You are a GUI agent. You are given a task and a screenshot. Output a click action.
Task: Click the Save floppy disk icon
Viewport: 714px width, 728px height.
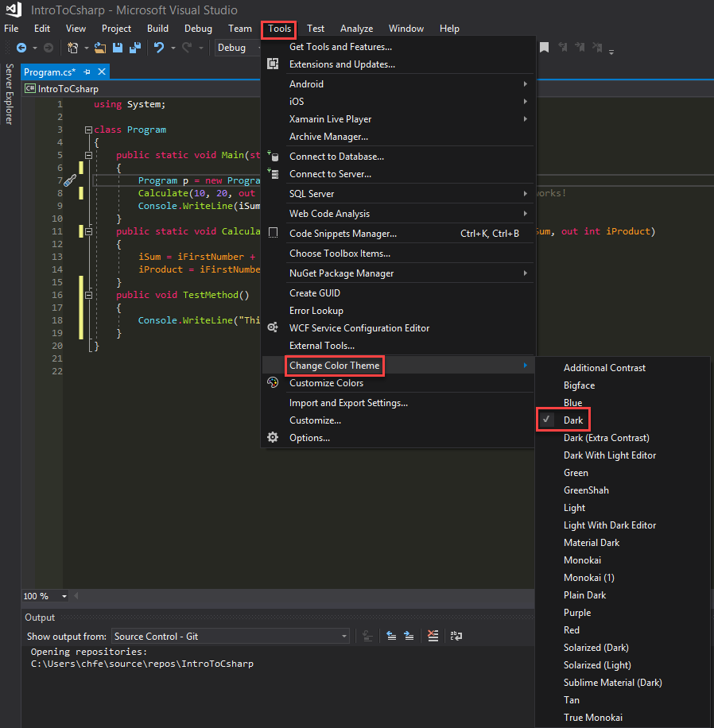118,48
